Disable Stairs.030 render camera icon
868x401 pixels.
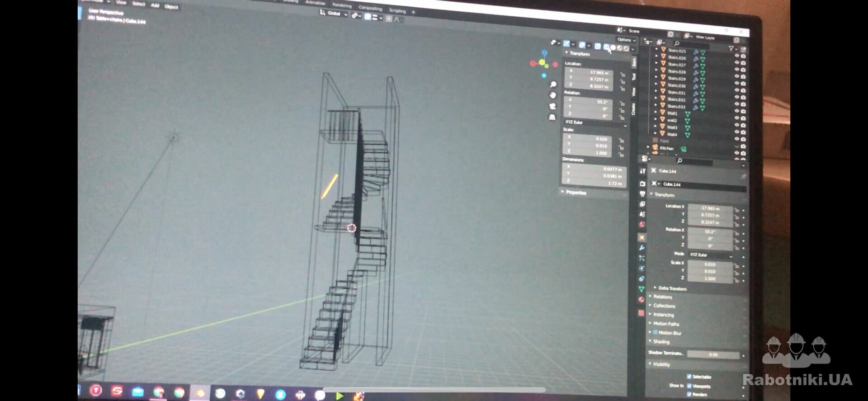pyautogui.click(x=743, y=90)
